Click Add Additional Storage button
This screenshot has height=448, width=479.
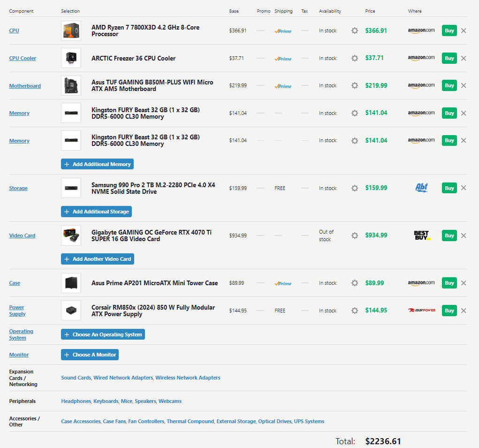click(96, 212)
